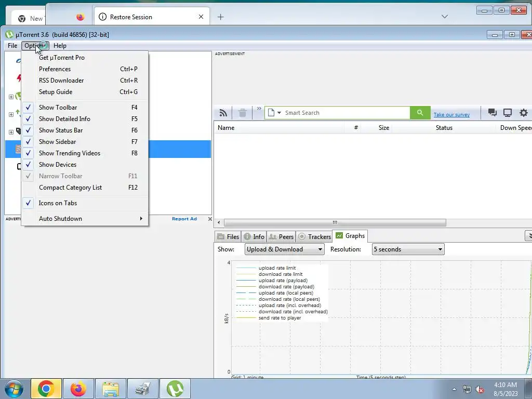Expand toolbar overflow double chevron
The image size is (532, 399).
tap(259, 109)
